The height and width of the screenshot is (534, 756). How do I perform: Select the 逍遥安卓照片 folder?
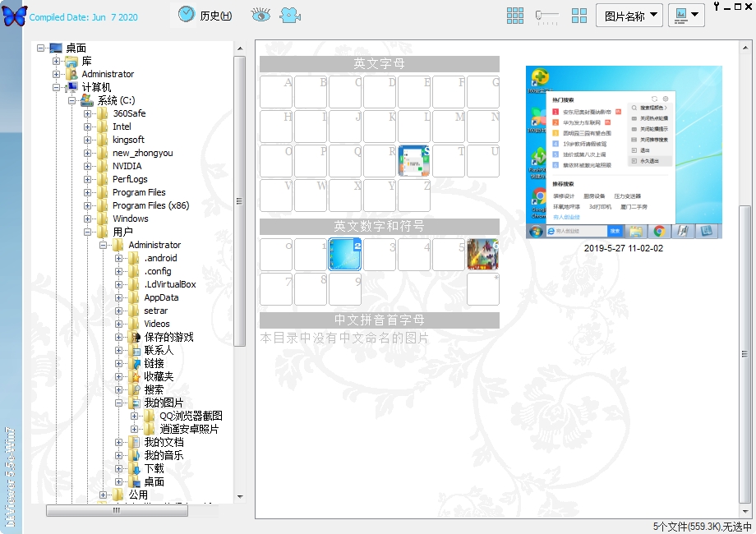[x=189, y=429]
